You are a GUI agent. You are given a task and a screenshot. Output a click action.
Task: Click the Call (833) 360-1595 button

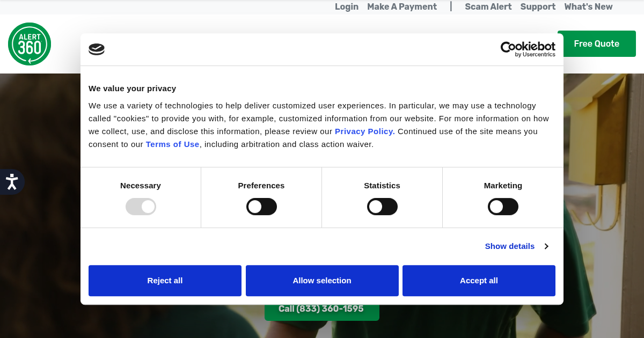pyautogui.click(x=322, y=310)
